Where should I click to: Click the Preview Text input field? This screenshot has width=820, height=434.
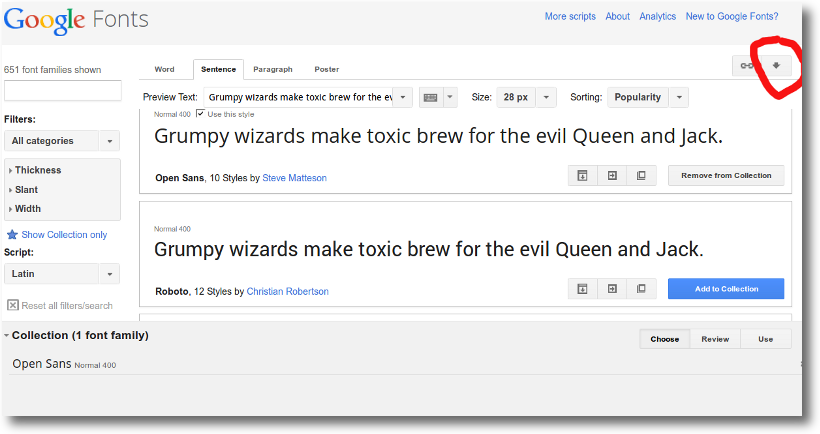(x=299, y=97)
